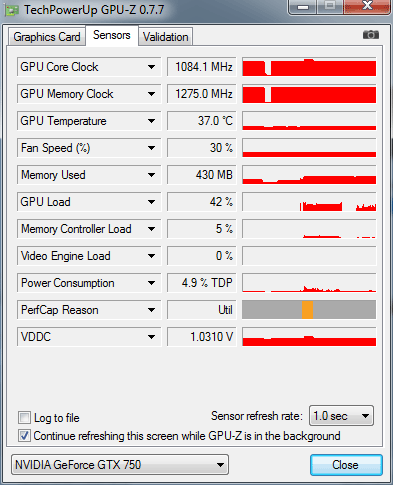Switch to the Validation tab
This screenshot has height=485, width=393.
(166, 37)
